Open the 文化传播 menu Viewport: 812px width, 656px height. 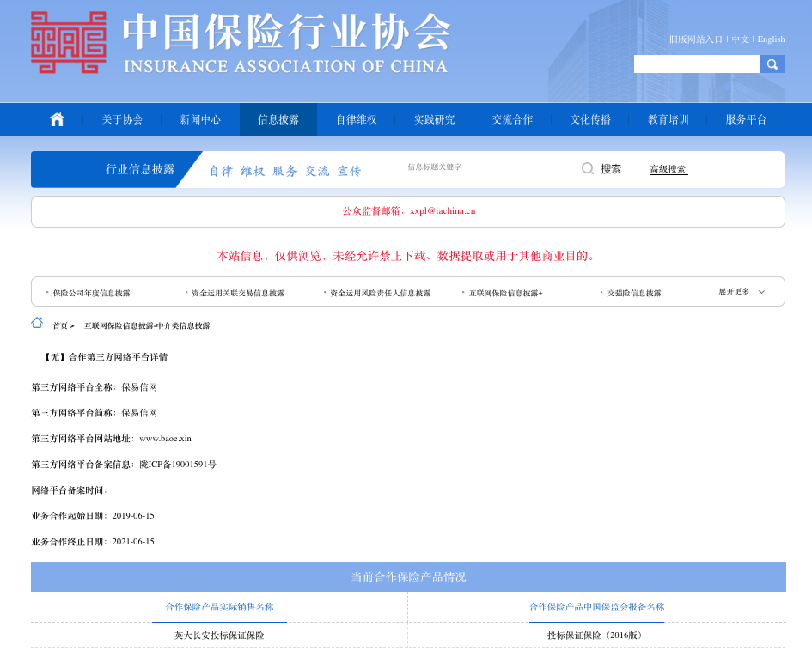[x=590, y=119]
